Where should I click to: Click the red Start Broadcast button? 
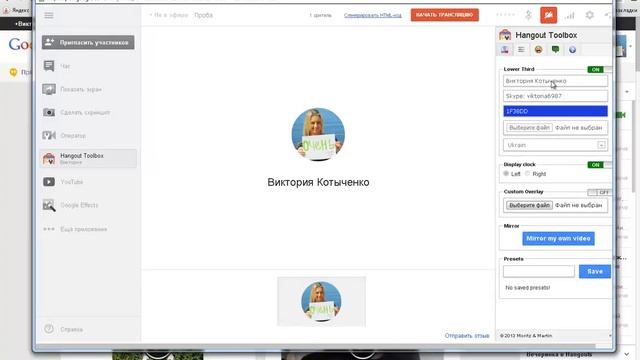444,15
